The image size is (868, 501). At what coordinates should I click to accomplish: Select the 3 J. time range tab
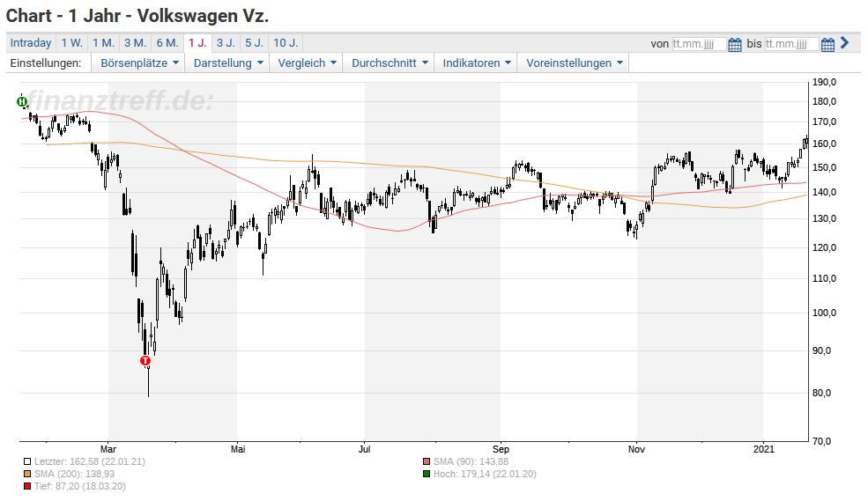point(226,43)
